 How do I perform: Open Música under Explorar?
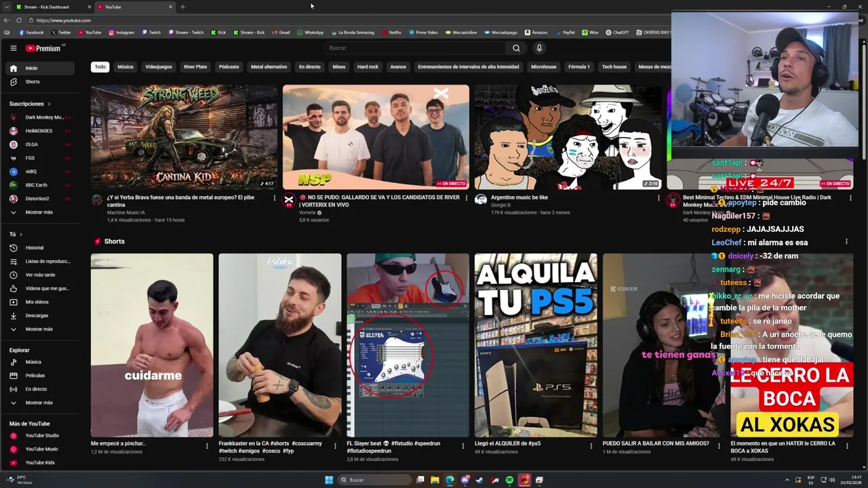coord(41,362)
